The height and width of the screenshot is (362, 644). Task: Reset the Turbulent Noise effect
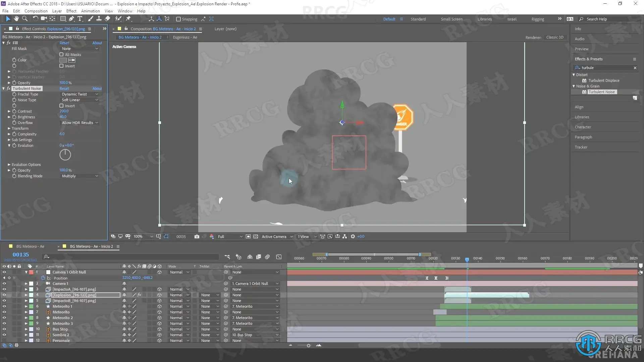pos(64,88)
